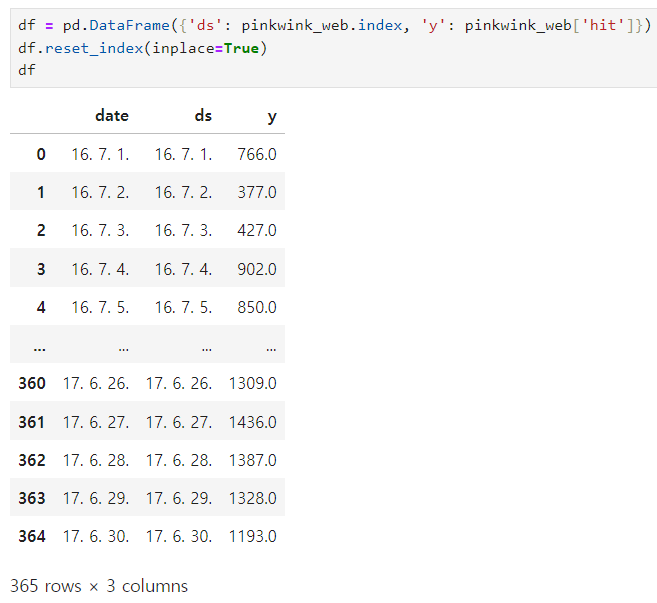657x603 pixels.
Task: Select row index 1
Action: tap(41, 192)
